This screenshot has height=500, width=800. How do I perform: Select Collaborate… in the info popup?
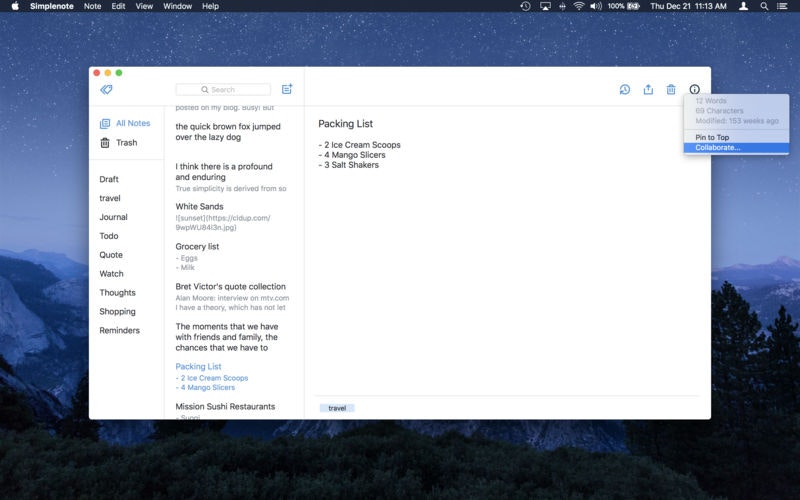coord(736,148)
